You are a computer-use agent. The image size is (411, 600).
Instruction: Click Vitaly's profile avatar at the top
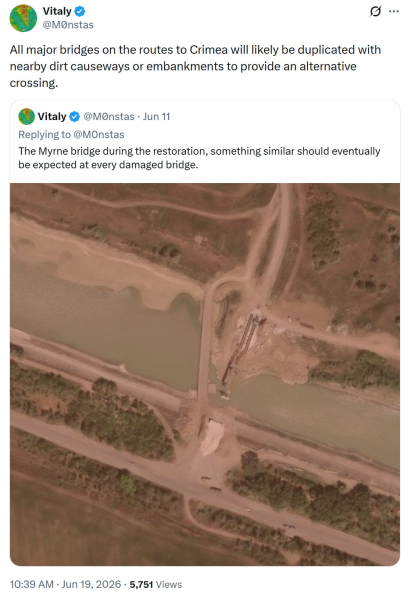click(23, 18)
